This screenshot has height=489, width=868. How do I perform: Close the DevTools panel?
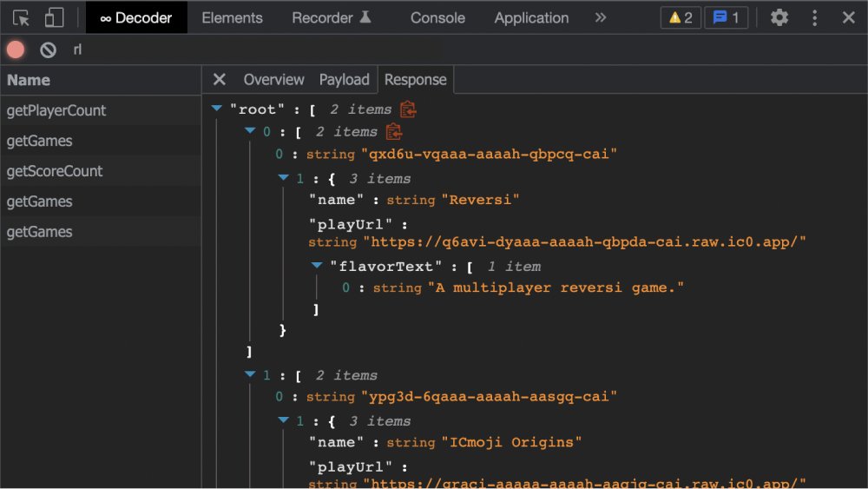click(849, 17)
